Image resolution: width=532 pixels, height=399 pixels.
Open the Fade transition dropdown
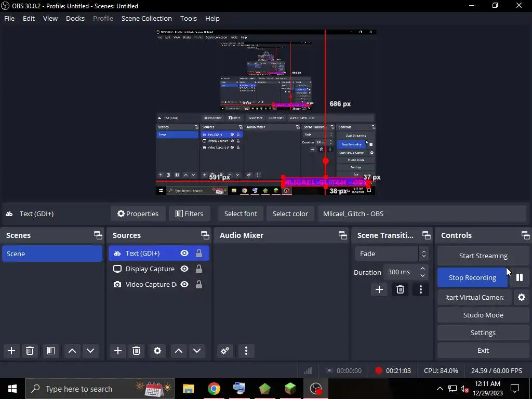pyautogui.click(x=392, y=254)
